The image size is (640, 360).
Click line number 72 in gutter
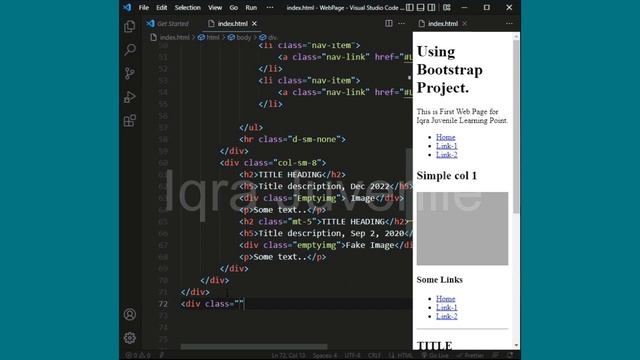pyautogui.click(x=163, y=304)
